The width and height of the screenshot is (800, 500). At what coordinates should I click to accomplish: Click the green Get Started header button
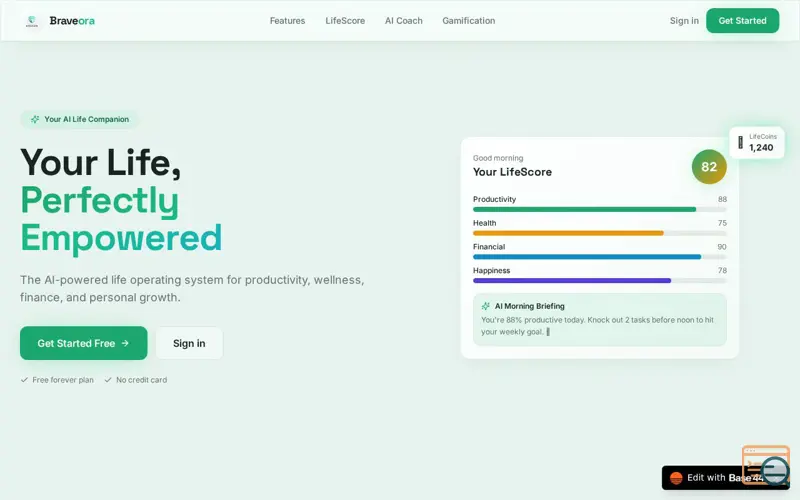[742, 21]
